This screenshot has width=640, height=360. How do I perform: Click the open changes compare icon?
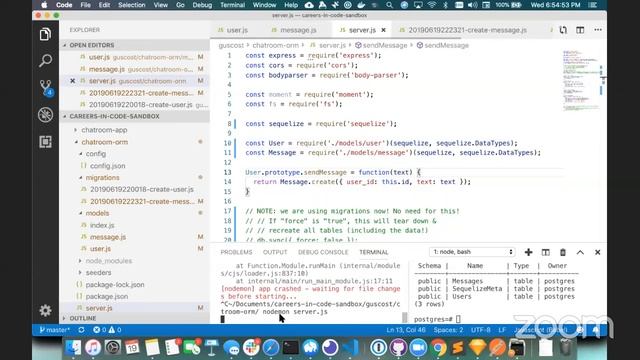pos(563,30)
